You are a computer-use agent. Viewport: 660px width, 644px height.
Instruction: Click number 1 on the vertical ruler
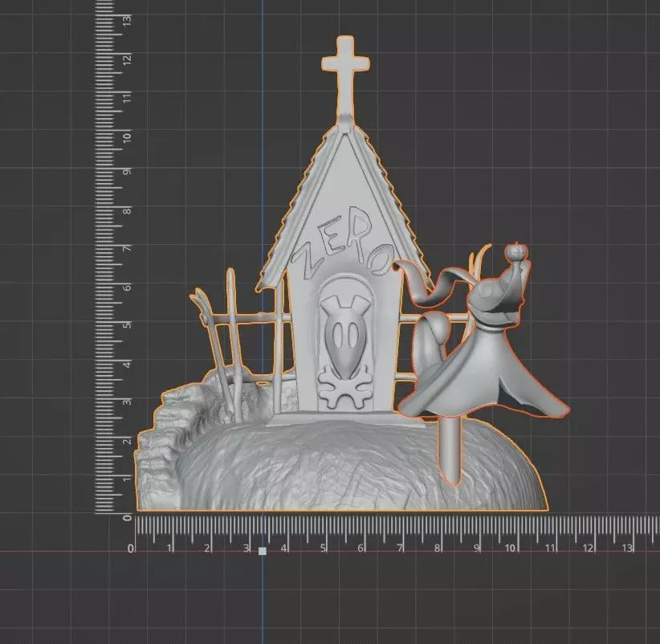127,479
